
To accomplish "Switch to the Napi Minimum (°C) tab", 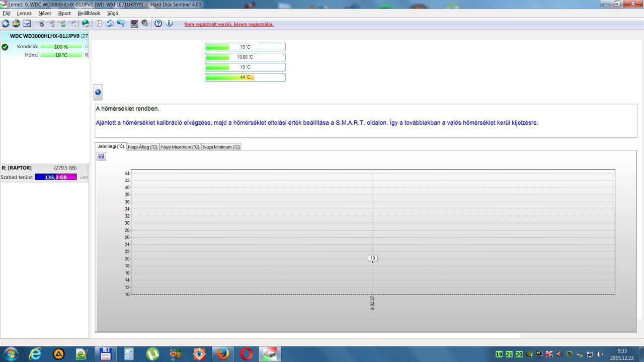I will click(x=221, y=147).
